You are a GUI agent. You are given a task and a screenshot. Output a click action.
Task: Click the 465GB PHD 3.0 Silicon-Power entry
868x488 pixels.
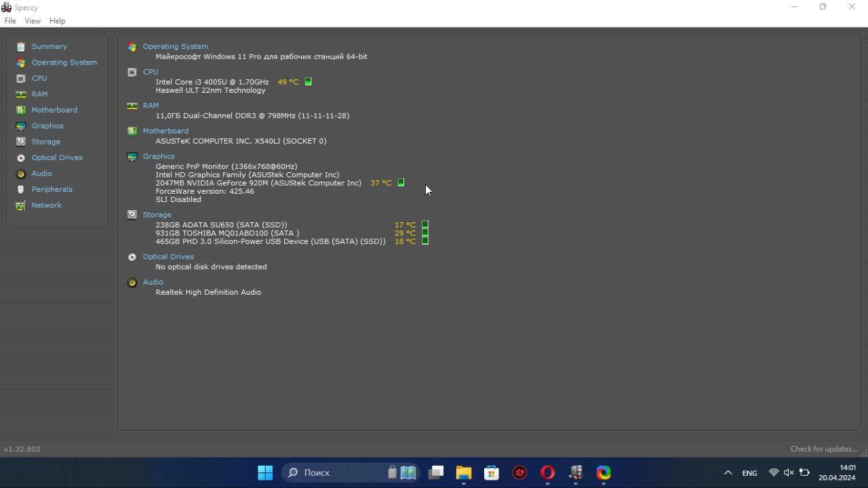click(271, 241)
